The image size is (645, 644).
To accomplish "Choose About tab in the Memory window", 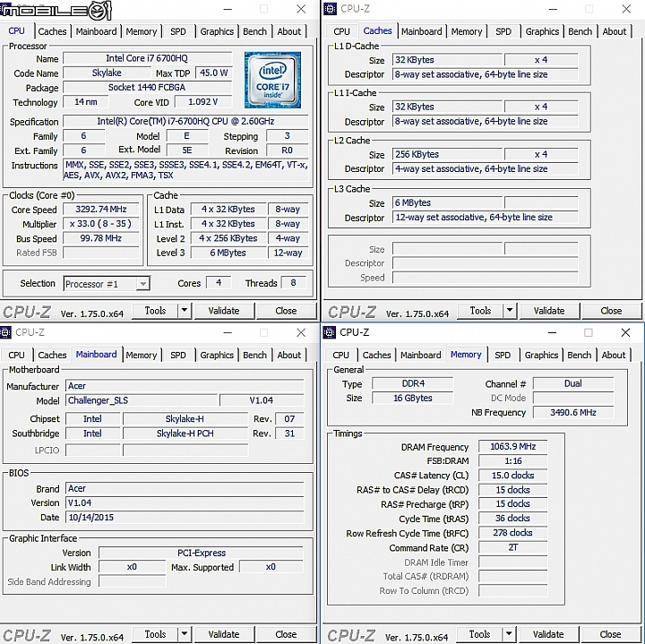I will pyautogui.click(x=614, y=355).
